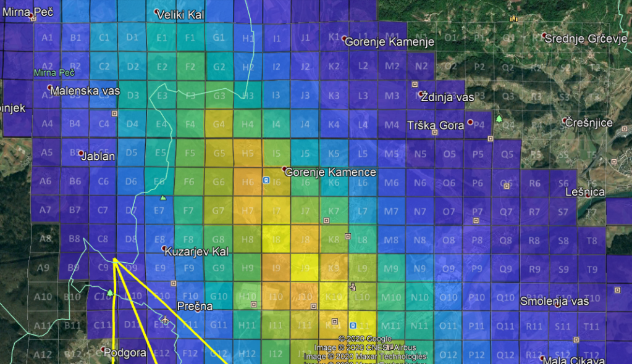Viewport: 632px width, 364px height.
Task: Click the blue transit icon near Gorenje Kamence
Action: click(266, 180)
